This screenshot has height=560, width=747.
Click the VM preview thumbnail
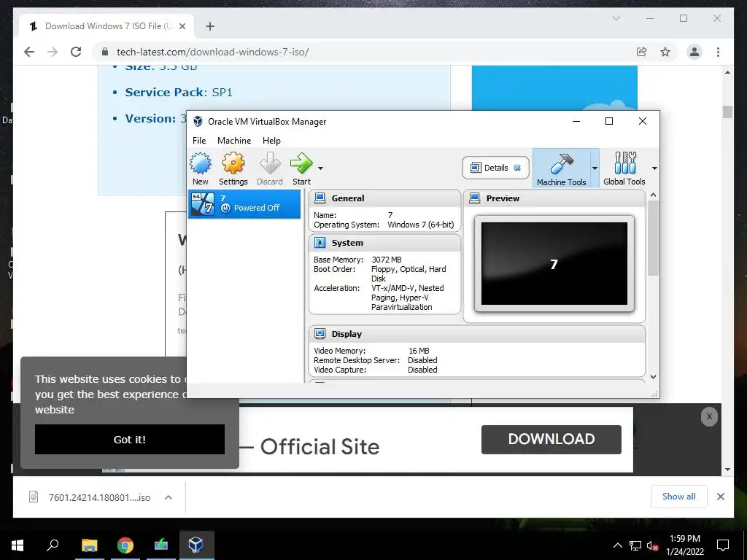[554, 264]
